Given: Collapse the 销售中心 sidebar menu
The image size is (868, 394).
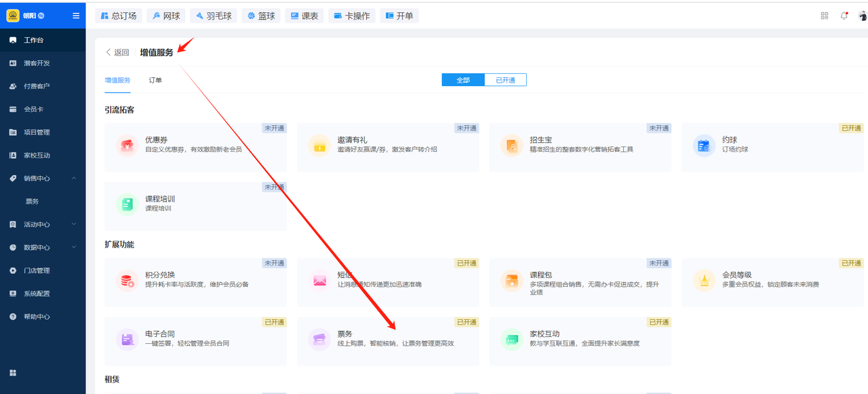Looking at the screenshot, I should (x=73, y=178).
